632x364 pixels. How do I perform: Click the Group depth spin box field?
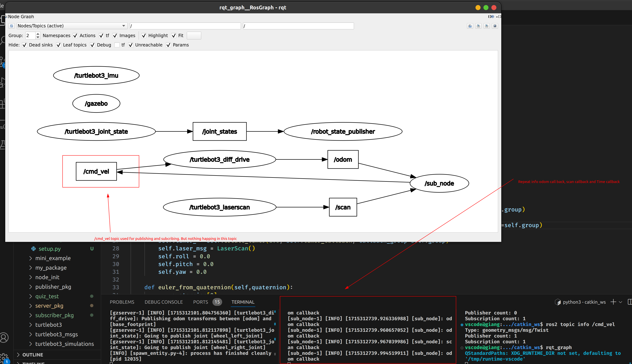click(x=30, y=35)
